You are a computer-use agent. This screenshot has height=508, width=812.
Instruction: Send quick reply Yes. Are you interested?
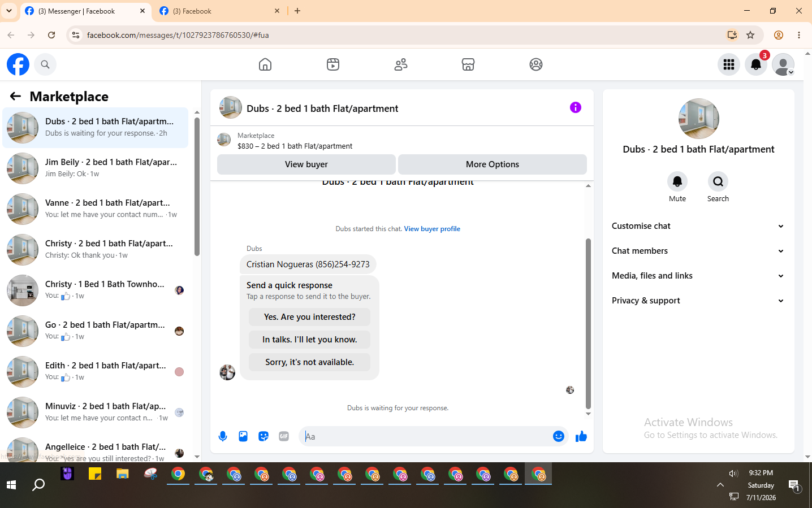[310, 317]
